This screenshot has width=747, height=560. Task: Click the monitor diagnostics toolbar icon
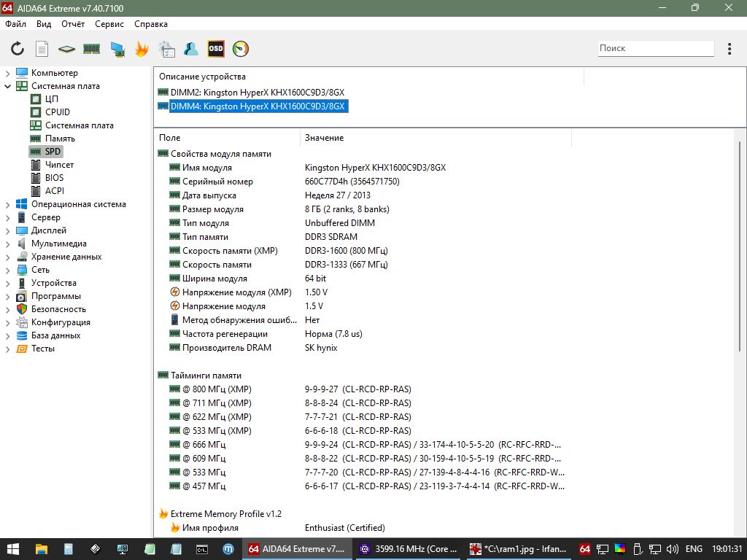coord(117,49)
